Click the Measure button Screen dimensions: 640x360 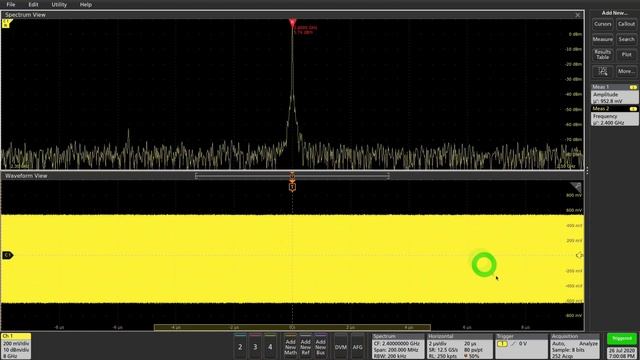(602, 40)
